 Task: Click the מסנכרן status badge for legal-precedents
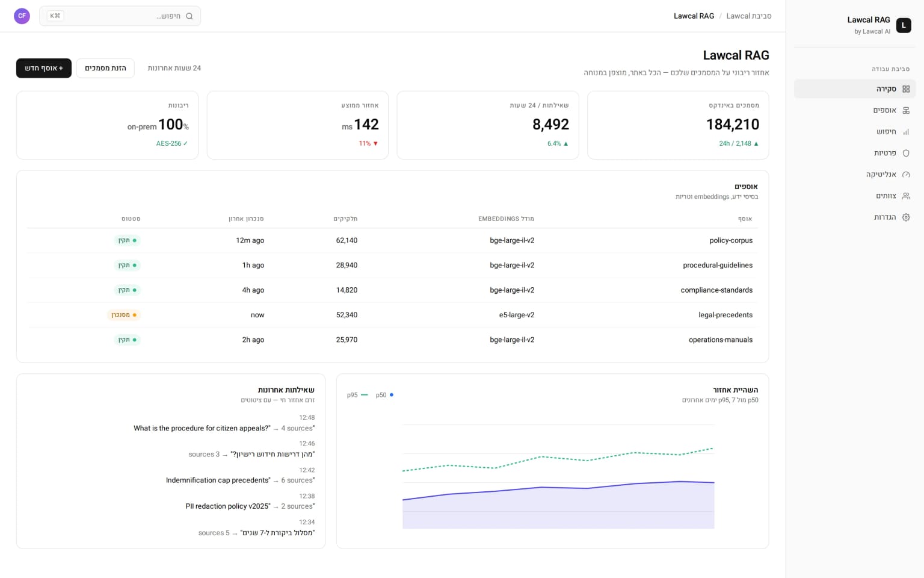124,315
